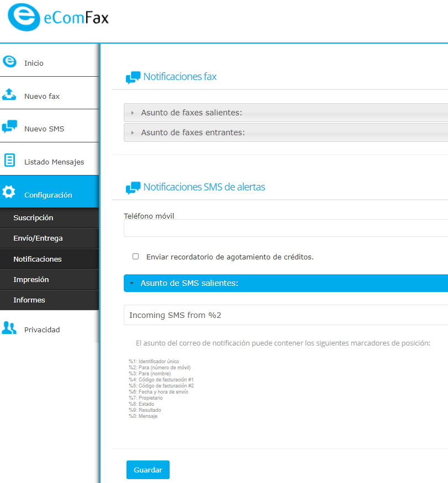The height and width of the screenshot is (483, 448).
Task: Click the Inicio home icon
Action: coord(9,61)
